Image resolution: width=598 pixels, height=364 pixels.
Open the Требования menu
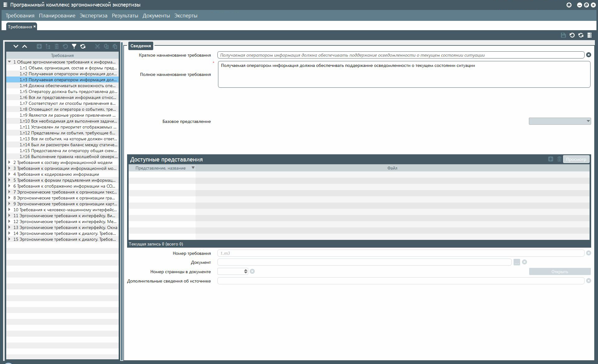pyautogui.click(x=20, y=16)
